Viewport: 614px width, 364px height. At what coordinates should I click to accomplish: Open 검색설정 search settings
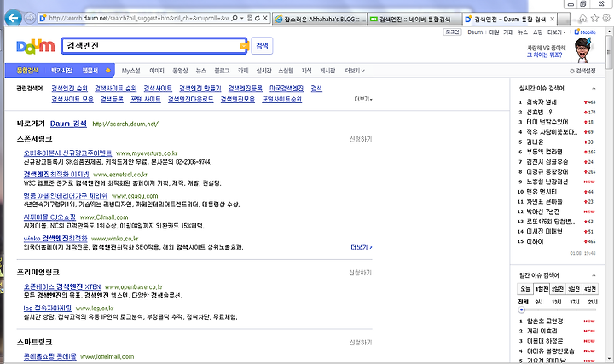(582, 71)
